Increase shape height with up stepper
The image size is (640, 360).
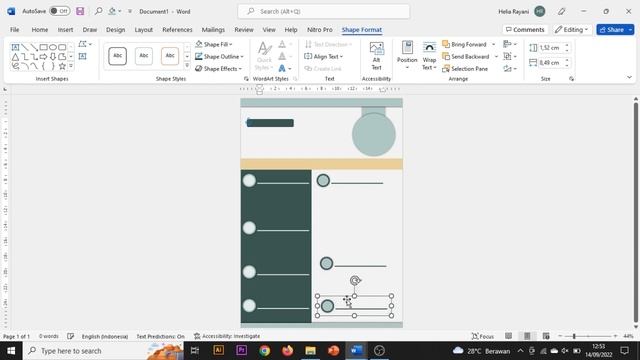[567, 46]
